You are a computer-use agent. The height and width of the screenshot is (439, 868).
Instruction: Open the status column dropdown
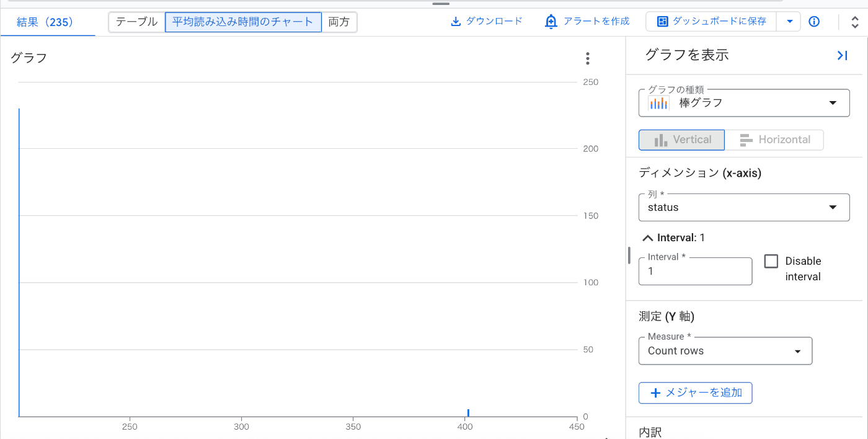pyautogui.click(x=832, y=208)
